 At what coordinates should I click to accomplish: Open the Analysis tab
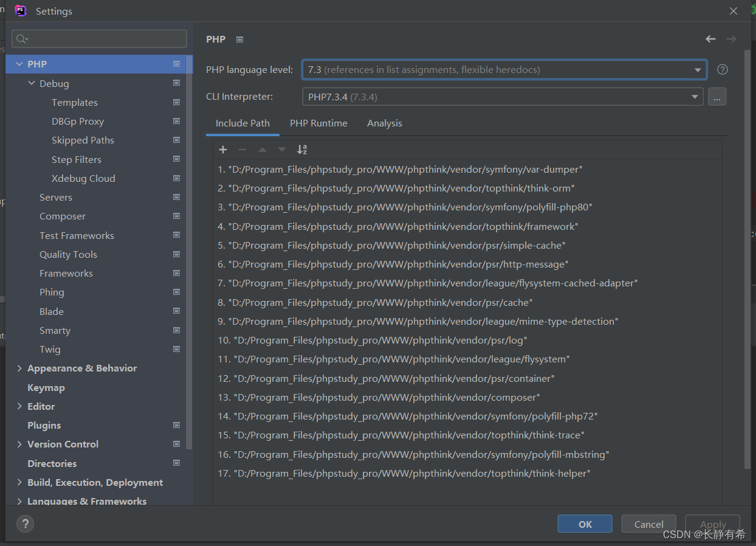[384, 123]
